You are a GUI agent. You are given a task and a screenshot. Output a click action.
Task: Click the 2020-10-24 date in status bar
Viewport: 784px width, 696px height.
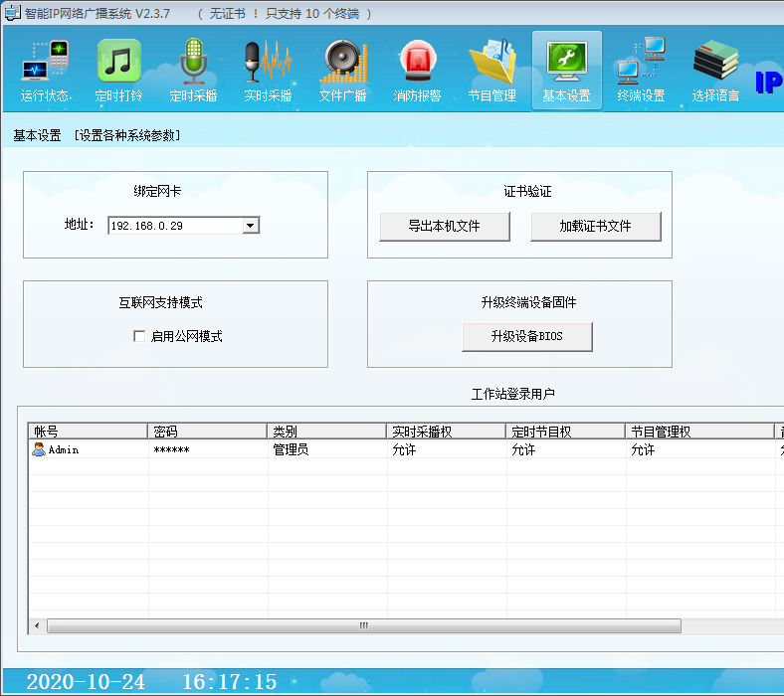(x=86, y=681)
